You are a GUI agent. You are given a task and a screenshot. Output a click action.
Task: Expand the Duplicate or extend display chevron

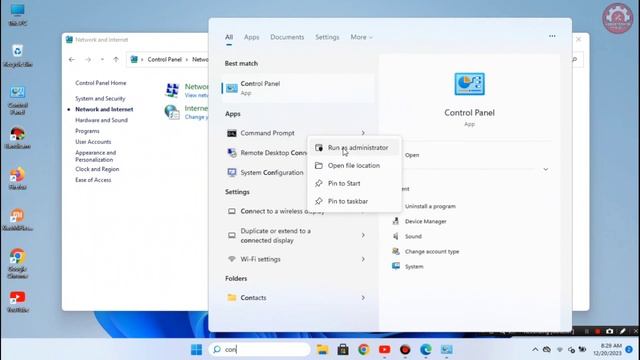[363, 236]
